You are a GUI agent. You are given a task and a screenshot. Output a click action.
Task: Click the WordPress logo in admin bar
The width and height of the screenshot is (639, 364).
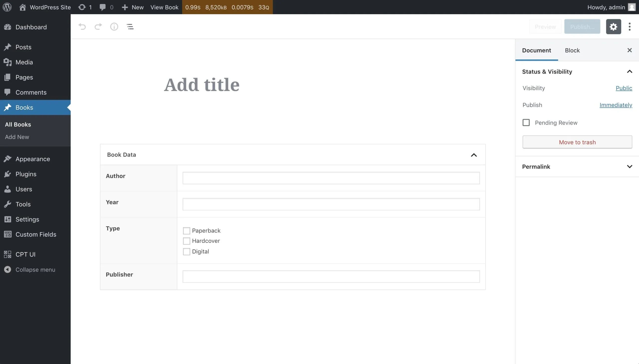7,7
